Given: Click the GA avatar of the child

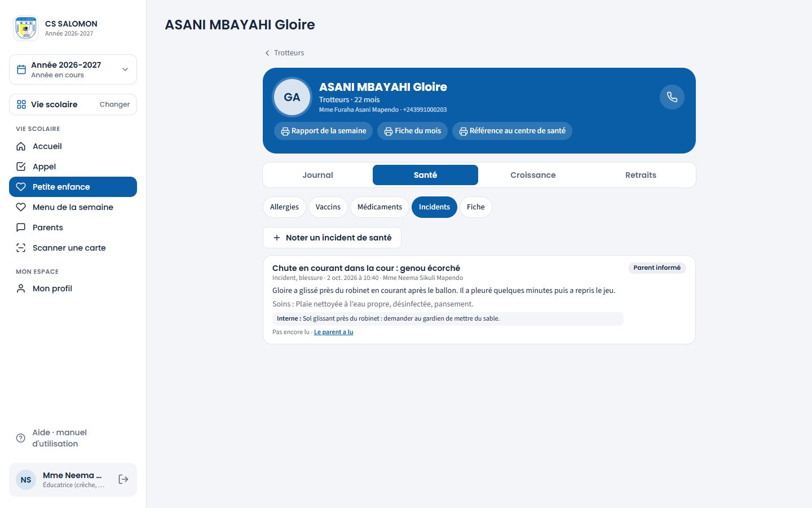Looking at the screenshot, I should pyautogui.click(x=292, y=97).
